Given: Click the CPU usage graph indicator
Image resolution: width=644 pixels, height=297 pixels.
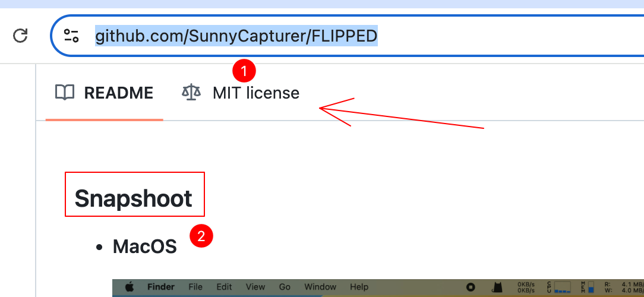Looking at the screenshot, I should 559,287.
